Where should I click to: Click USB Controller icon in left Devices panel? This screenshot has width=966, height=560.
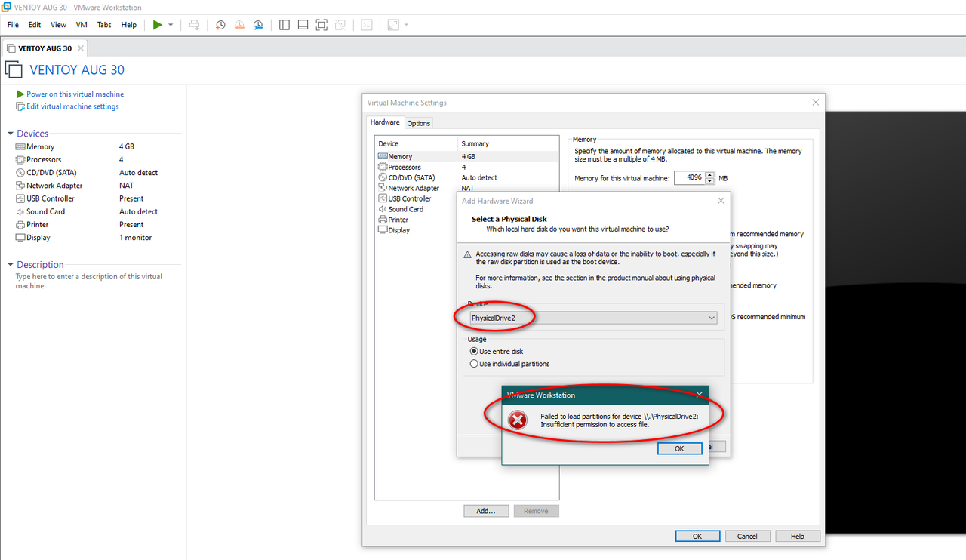[x=20, y=198]
